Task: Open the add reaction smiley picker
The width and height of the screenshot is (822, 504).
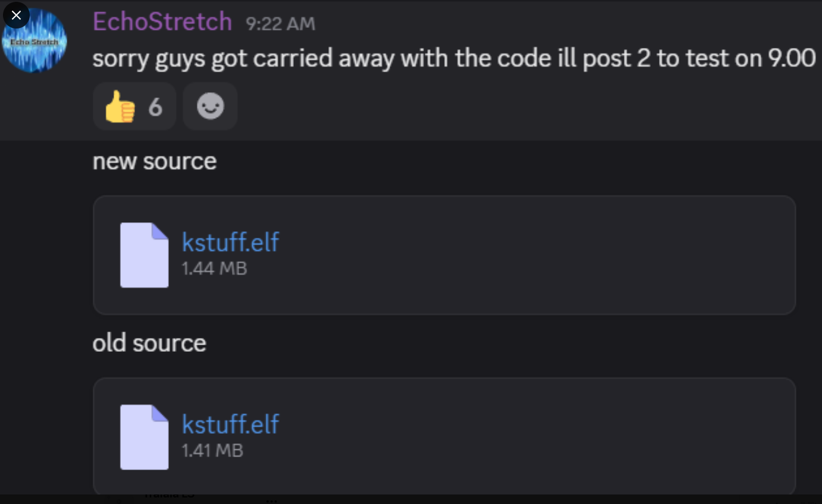Action: (210, 107)
